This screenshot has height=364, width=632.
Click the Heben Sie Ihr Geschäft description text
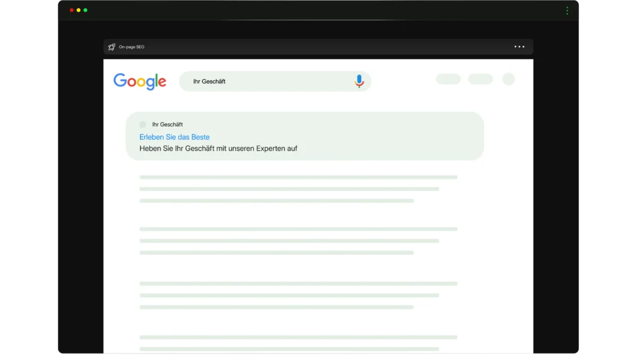(218, 148)
